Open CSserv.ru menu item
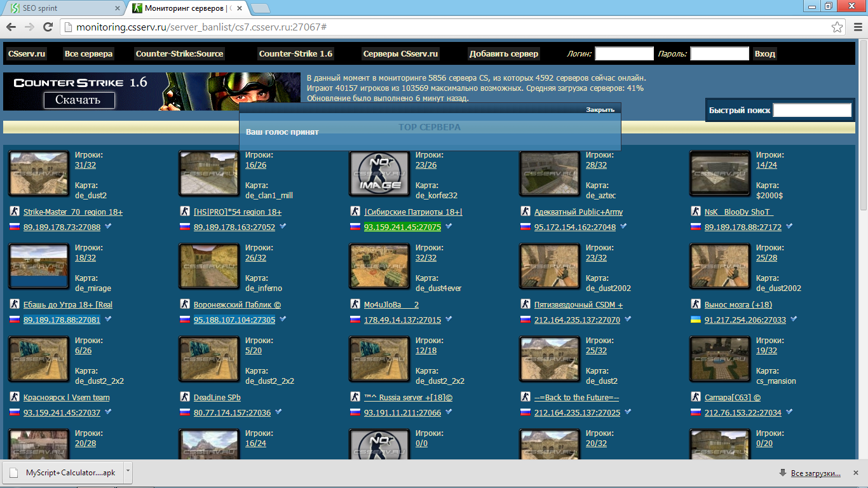Screen dimensions: 868x488 pyautogui.click(x=27, y=54)
